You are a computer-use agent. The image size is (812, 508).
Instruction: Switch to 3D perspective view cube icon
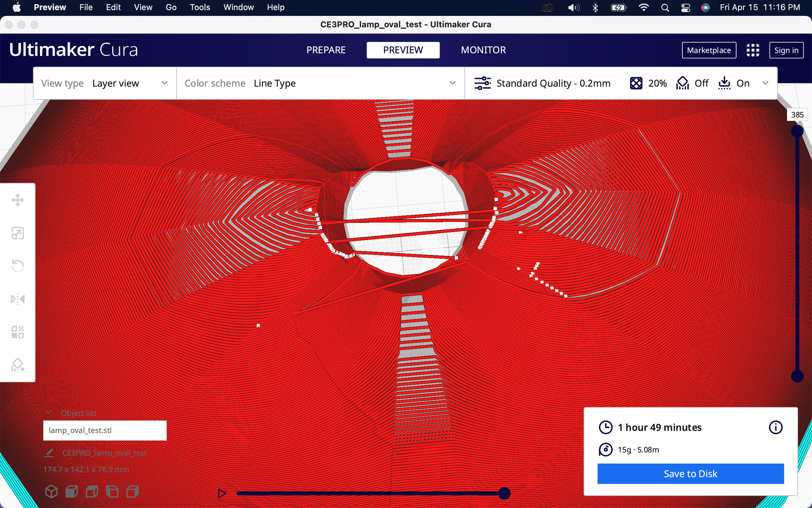(51, 492)
